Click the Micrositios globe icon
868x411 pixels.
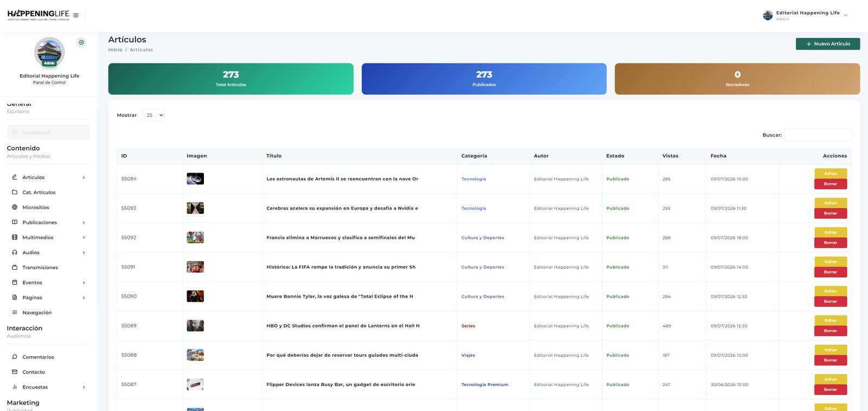coord(15,207)
